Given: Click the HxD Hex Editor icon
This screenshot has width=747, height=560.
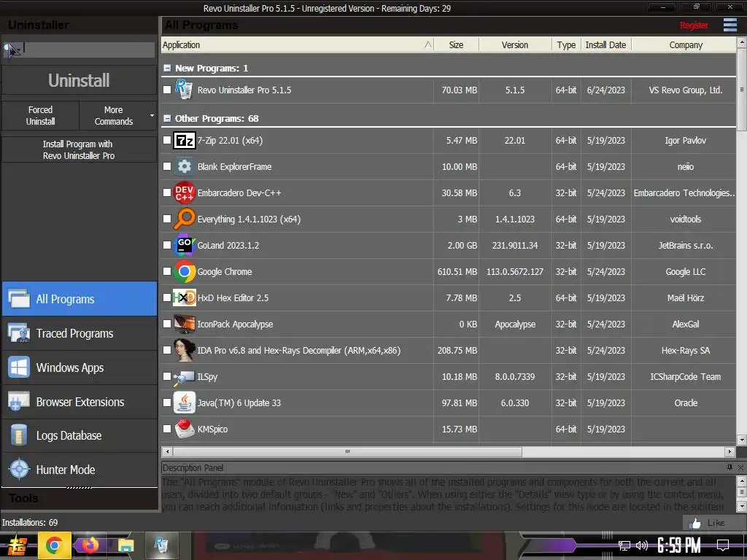Looking at the screenshot, I should pyautogui.click(x=185, y=297).
